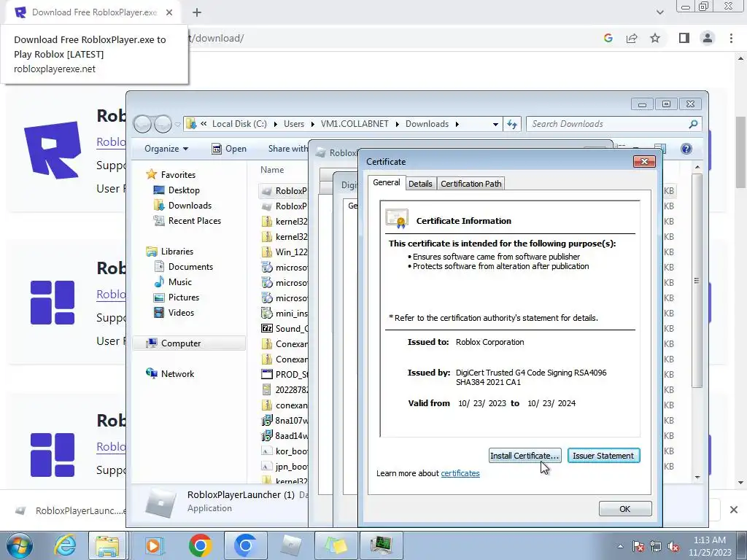The width and height of the screenshot is (747, 560).
Task: Select the General tab in Certificate dialog
Action: (387, 182)
